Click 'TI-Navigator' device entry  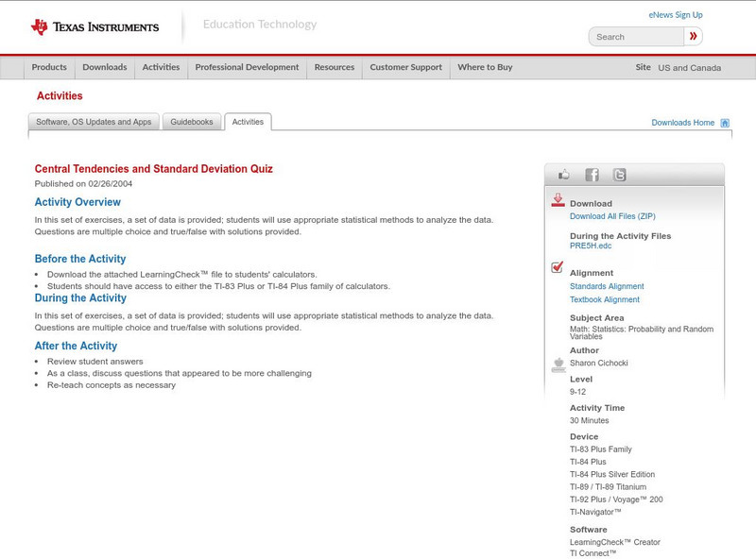point(595,512)
